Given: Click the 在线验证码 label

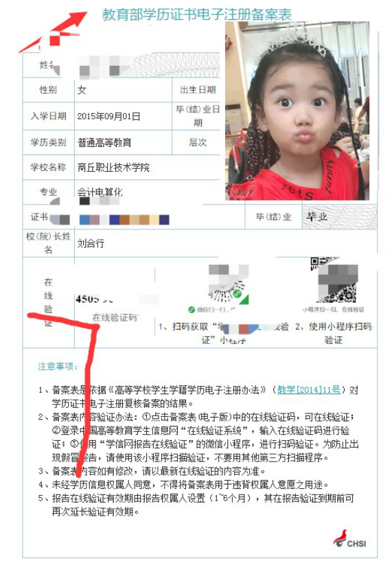Looking at the screenshot, I should pyautogui.click(x=115, y=317).
